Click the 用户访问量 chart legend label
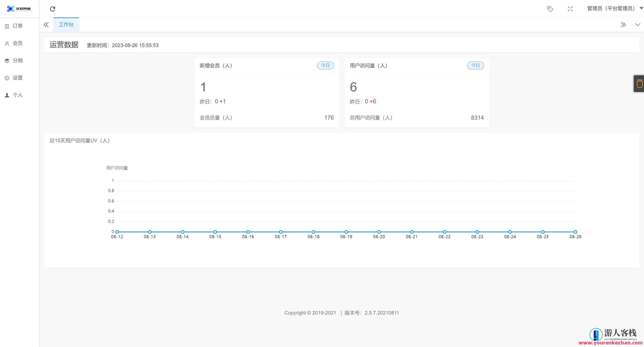Image resolution: width=644 pixels, height=347 pixels. point(117,168)
